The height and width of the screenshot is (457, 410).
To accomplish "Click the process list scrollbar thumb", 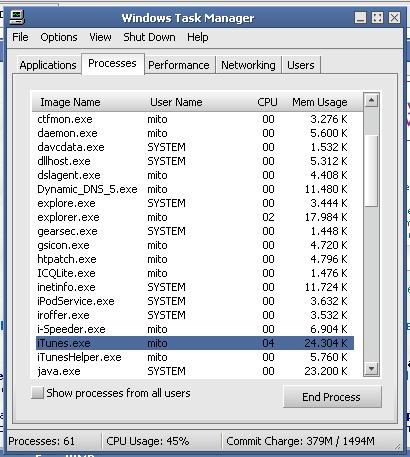I will click(x=371, y=170).
